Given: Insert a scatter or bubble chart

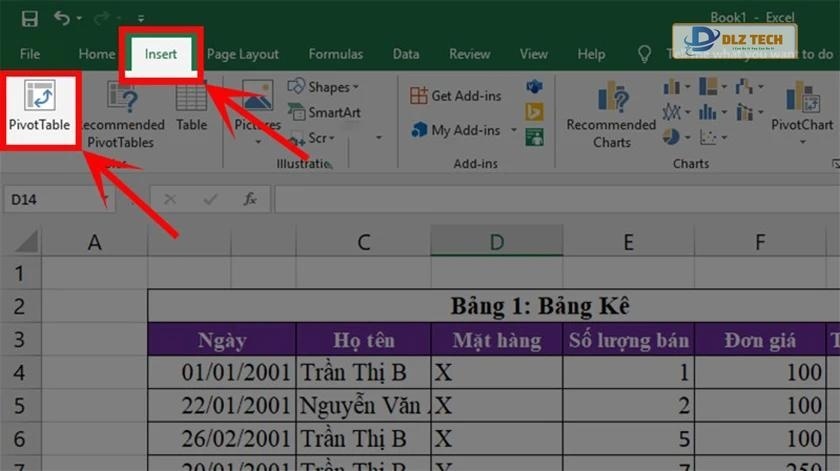Looking at the screenshot, I should 713,137.
